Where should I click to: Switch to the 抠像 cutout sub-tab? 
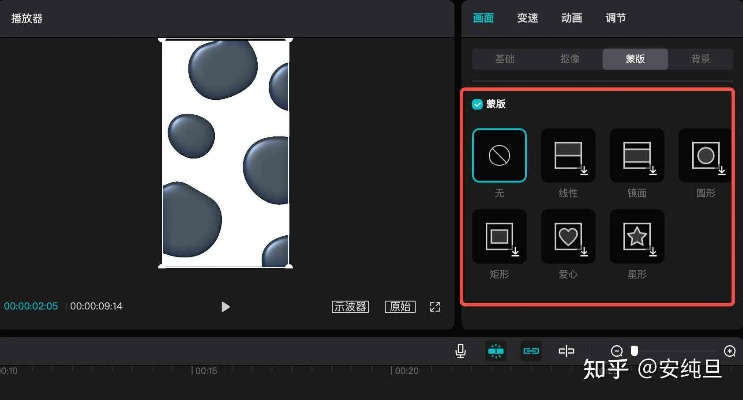[570, 59]
